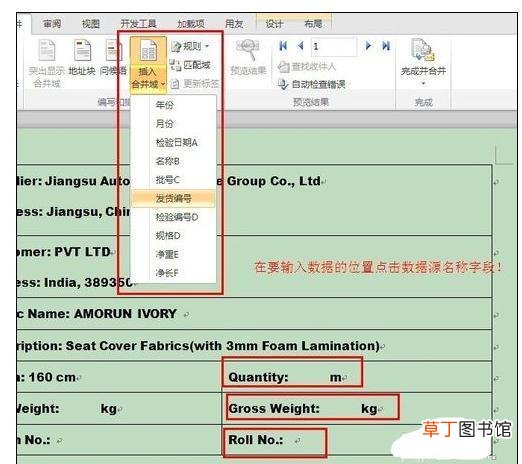Screen dimensions: 522x464
Task: Go to the first record
Action: pos(283,46)
